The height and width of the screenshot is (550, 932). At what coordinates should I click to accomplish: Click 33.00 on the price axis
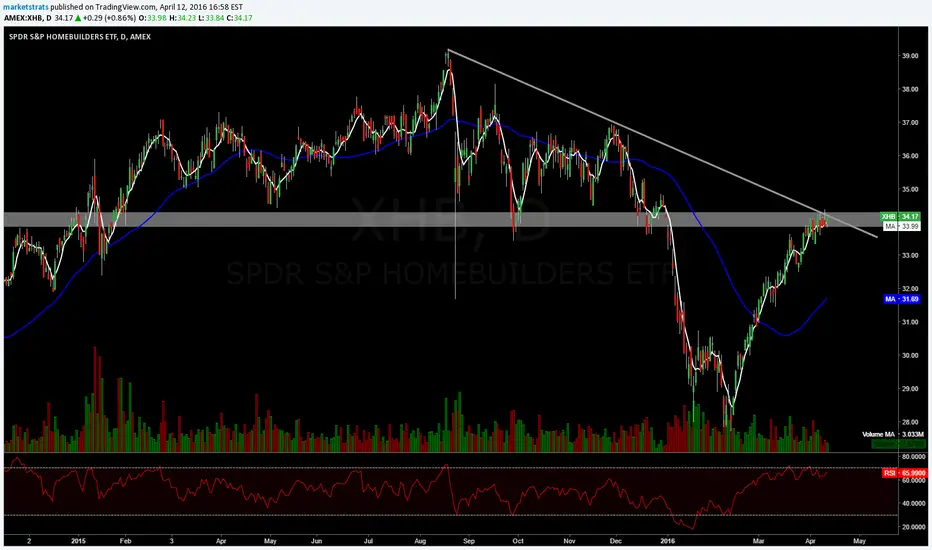tap(910, 256)
